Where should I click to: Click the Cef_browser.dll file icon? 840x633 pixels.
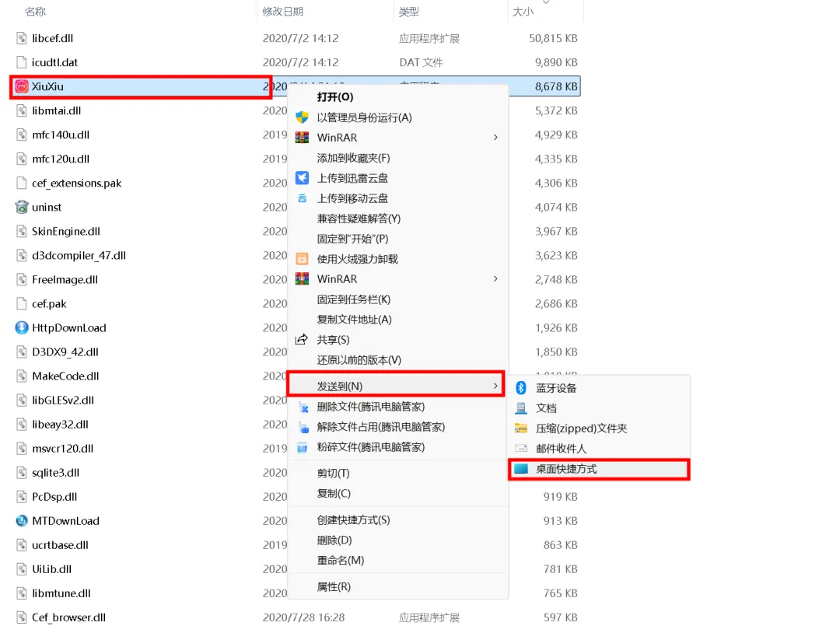[22, 617]
